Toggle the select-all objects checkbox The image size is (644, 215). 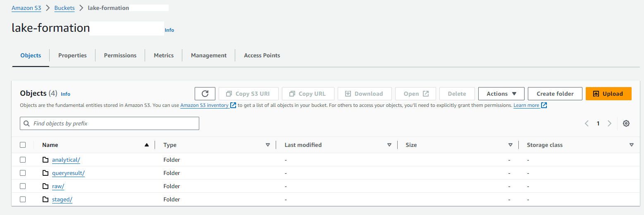23,145
